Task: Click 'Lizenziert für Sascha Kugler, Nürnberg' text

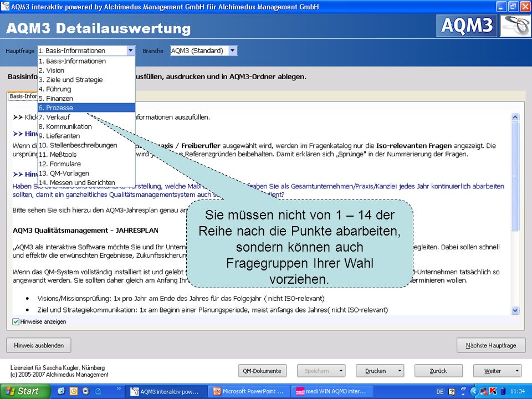Action: coord(58,368)
